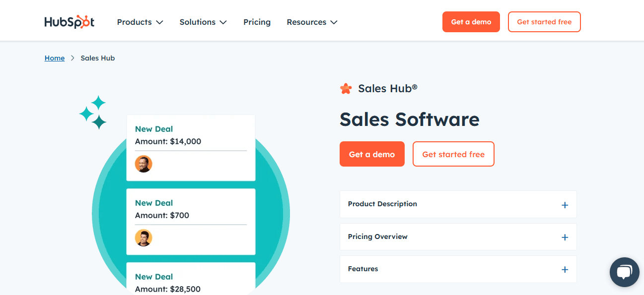This screenshot has width=644, height=295.
Task: Click the Sales Hub breadcrumb text
Action: click(x=98, y=58)
